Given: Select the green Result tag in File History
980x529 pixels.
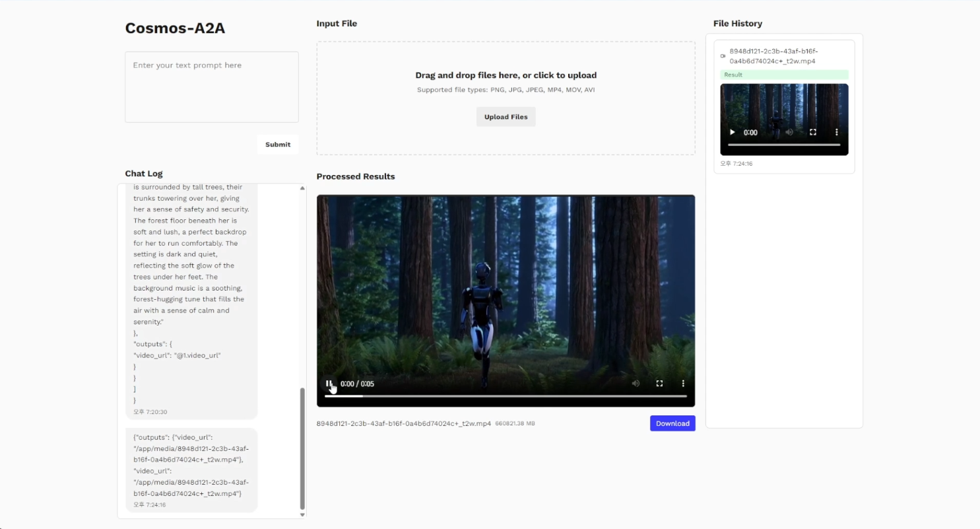Looking at the screenshot, I should (784, 75).
